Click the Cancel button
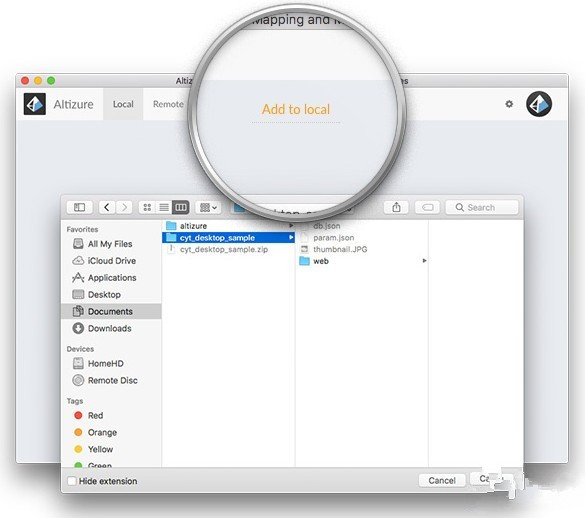 click(442, 480)
